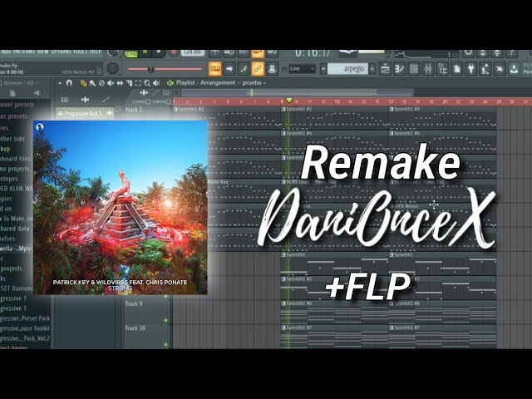
Task: Choose the zoom magnifier tool in Playlist
Action: pyautogui.click(x=147, y=83)
